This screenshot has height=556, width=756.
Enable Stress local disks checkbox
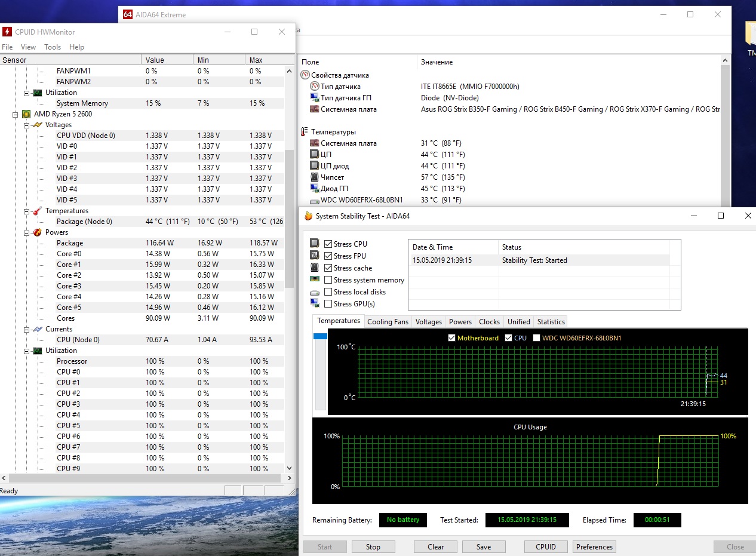click(328, 291)
